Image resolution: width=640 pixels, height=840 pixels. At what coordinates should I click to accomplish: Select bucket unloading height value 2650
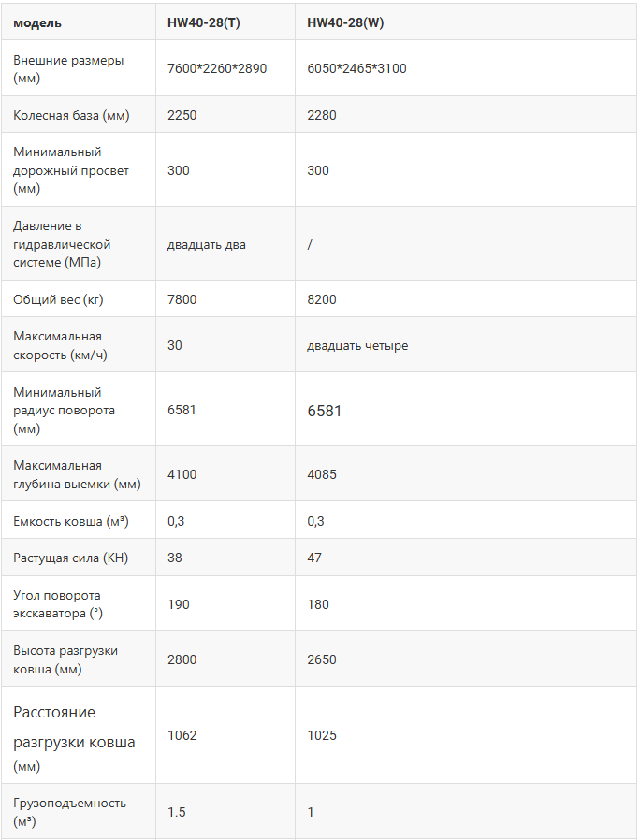pyautogui.click(x=322, y=659)
